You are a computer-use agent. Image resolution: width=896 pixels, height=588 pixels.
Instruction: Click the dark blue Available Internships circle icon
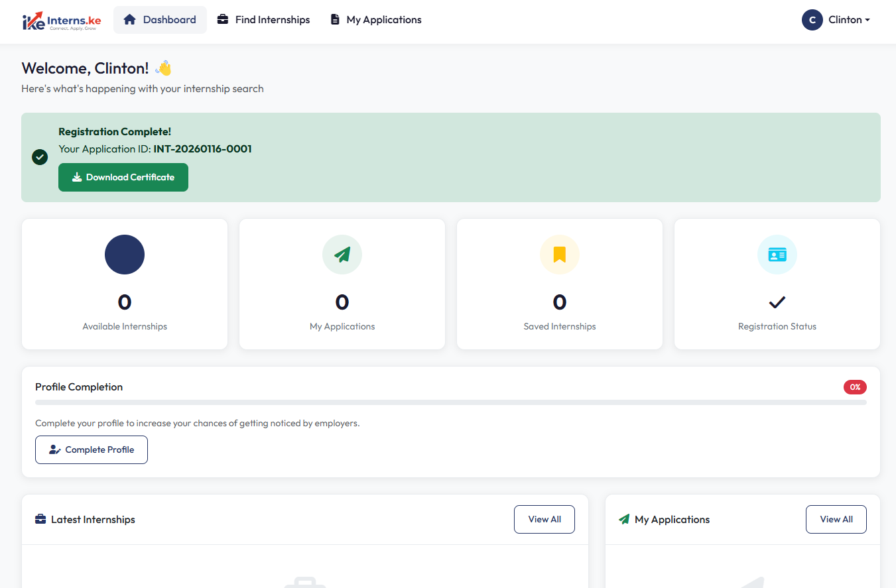coord(125,255)
